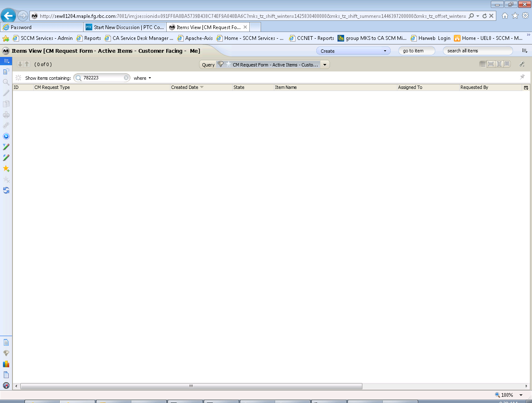Click the blue circular play icon in the sidebar
The width and height of the screenshot is (532, 403).
6,136
